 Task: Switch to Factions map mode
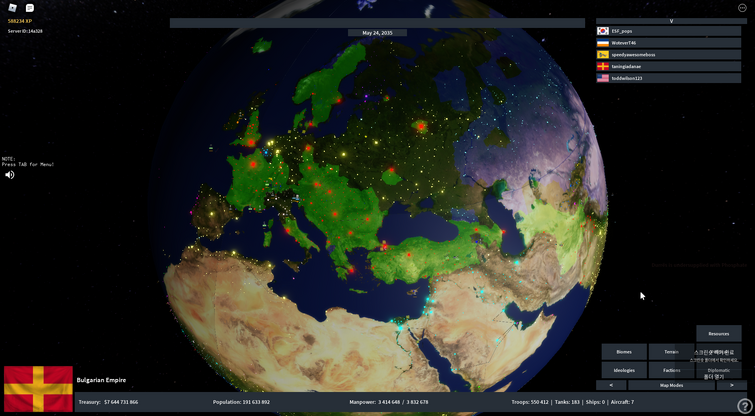(x=671, y=370)
